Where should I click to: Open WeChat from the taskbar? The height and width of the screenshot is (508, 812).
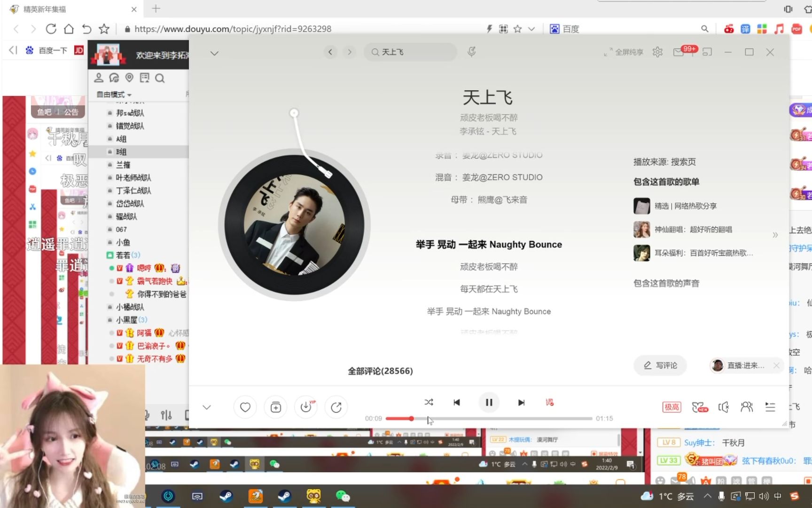tap(343, 496)
